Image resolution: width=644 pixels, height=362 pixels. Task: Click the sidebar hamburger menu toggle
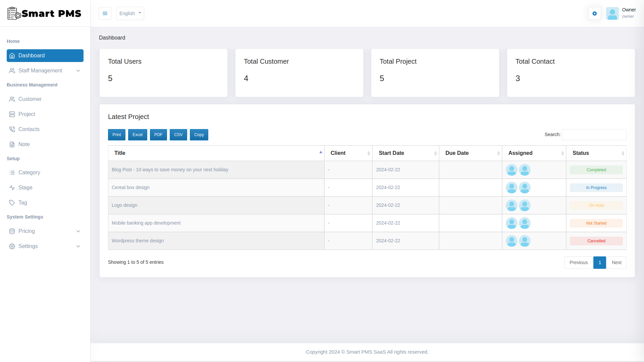coord(105,13)
